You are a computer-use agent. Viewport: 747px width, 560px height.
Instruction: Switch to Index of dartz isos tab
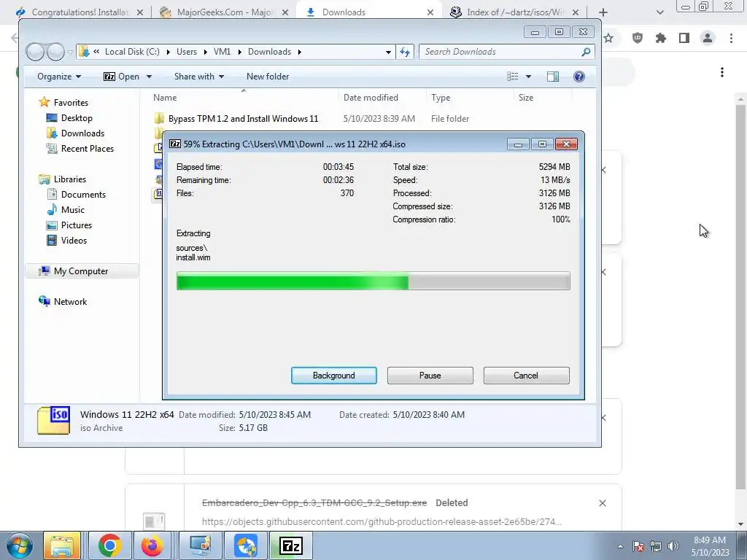point(514,12)
